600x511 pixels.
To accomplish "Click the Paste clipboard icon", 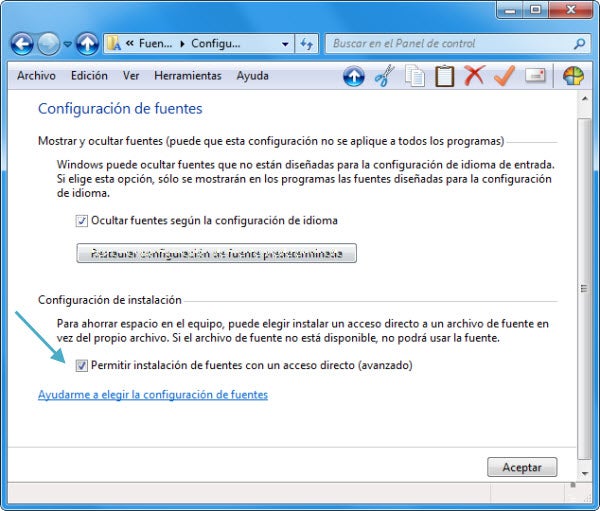I will point(444,76).
